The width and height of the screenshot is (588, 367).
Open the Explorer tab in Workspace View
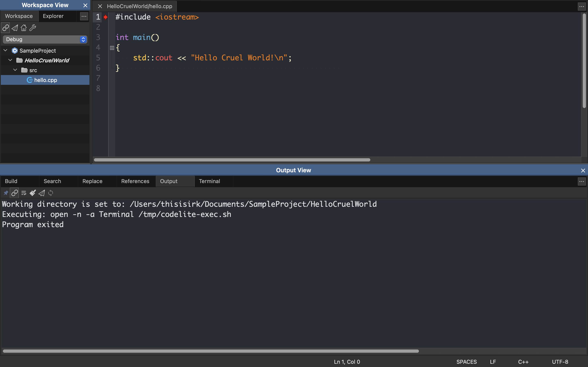(53, 16)
